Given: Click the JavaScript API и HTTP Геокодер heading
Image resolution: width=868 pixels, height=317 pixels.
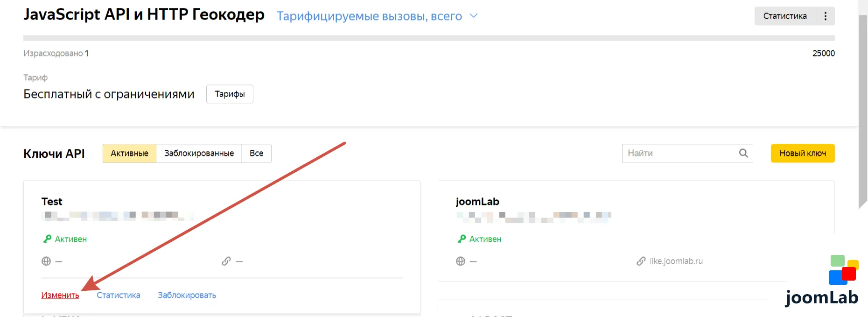Looking at the screenshot, I should [x=144, y=14].
